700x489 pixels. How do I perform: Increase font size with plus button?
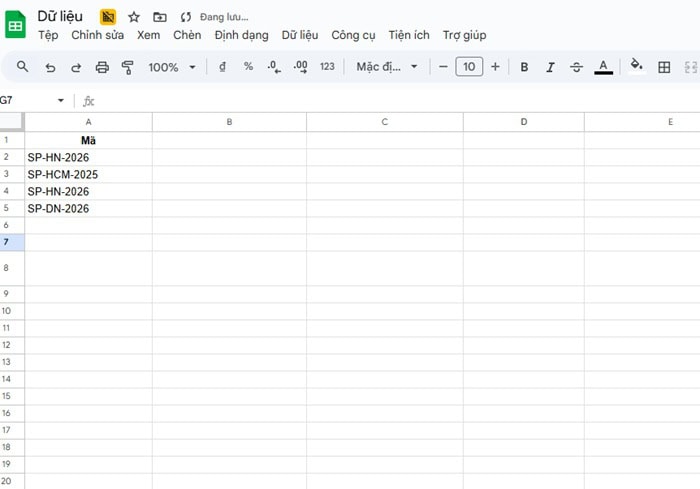click(495, 67)
